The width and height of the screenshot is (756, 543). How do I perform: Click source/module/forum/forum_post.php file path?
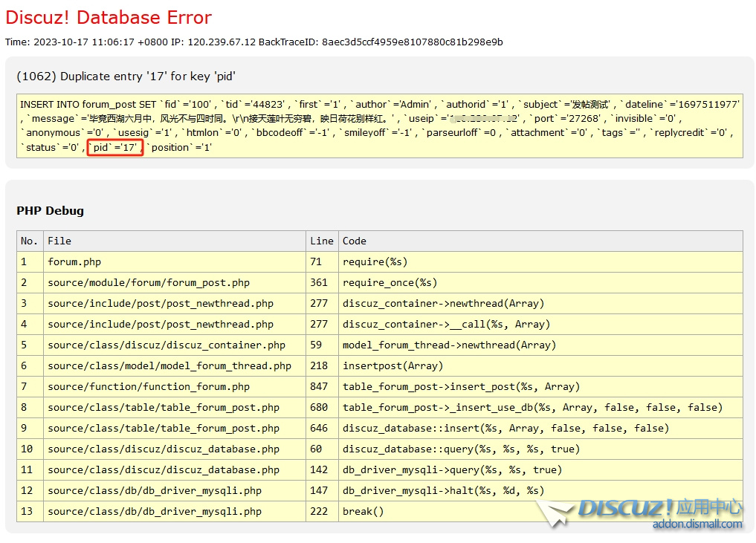click(149, 282)
